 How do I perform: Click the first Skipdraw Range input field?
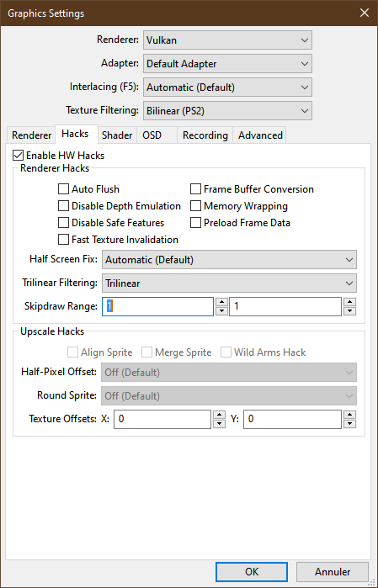click(x=157, y=306)
